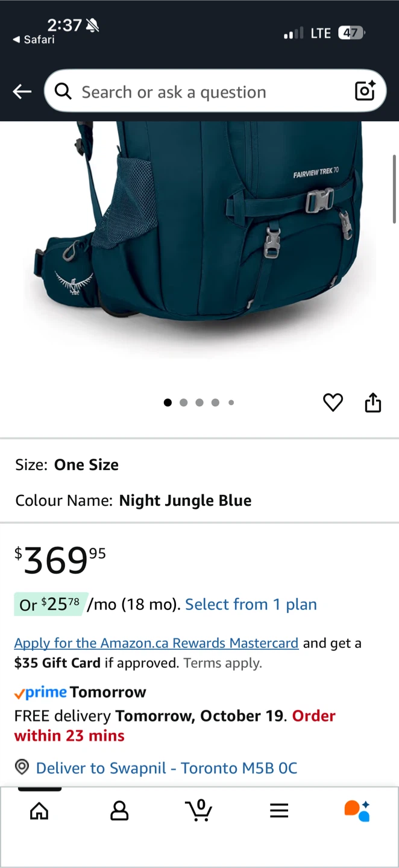This screenshot has width=399, height=868.
Task: Select the second image carousel dot
Action: tap(184, 403)
